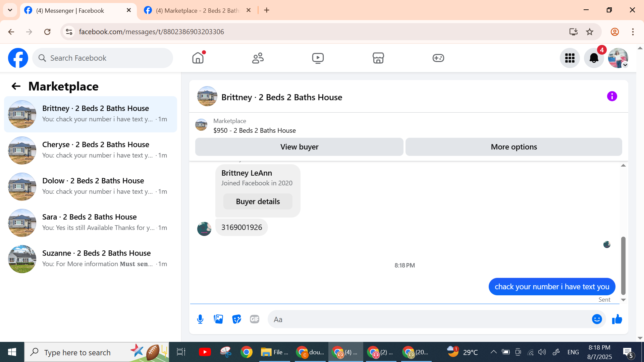Send a thumbs-up like
Viewport: 644px width, 362px height.
(x=617, y=319)
